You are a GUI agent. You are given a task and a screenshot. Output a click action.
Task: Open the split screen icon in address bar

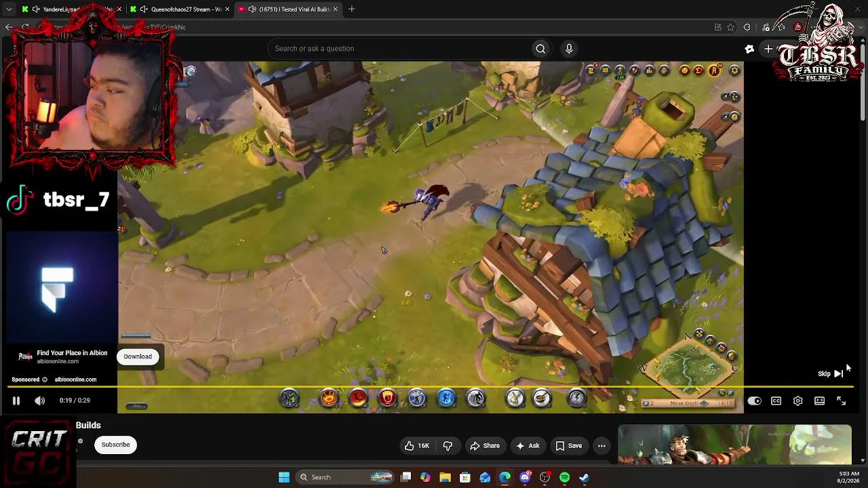point(718,27)
